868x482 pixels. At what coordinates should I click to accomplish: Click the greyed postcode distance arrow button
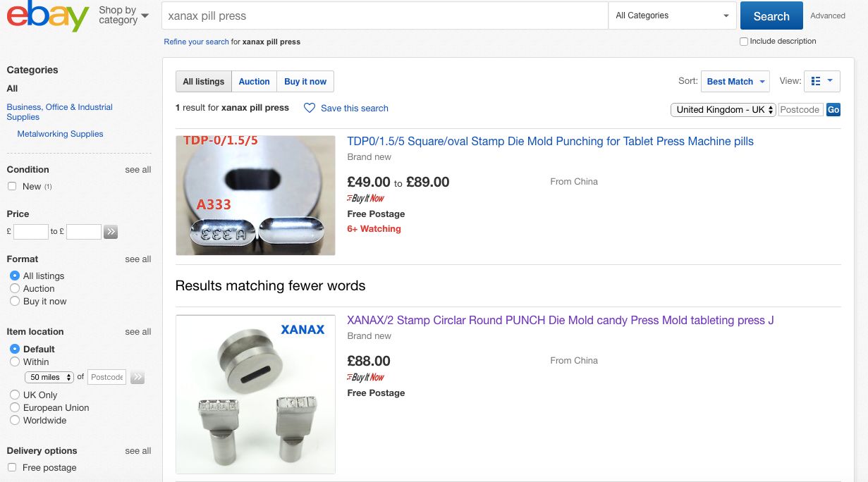(137, 377)
